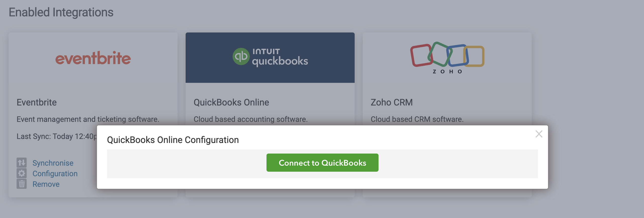This screenshot has width=644, height=218.
Task: Open the Eventbrite Configuration link
Action: [55, 173]
